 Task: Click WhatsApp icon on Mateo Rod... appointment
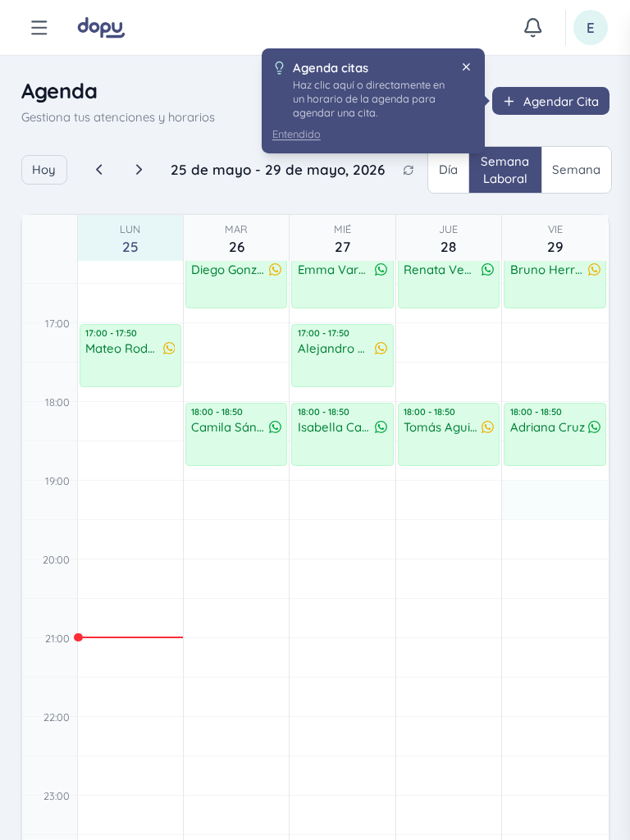point(169,348)
